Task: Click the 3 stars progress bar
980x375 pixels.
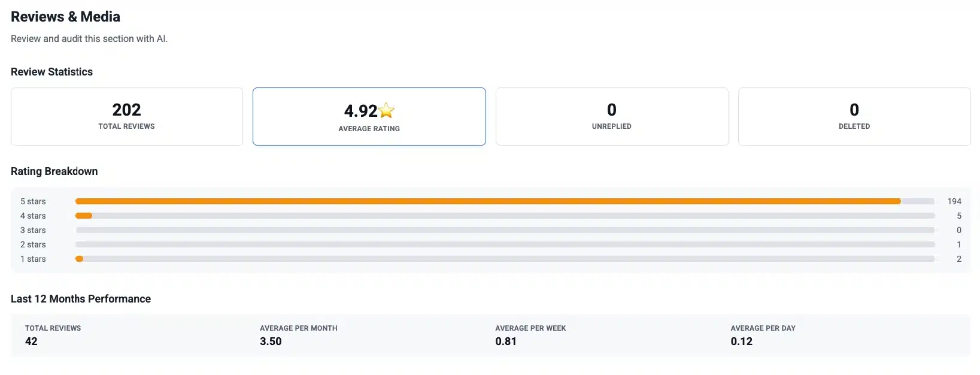Action: pos(505,230)
